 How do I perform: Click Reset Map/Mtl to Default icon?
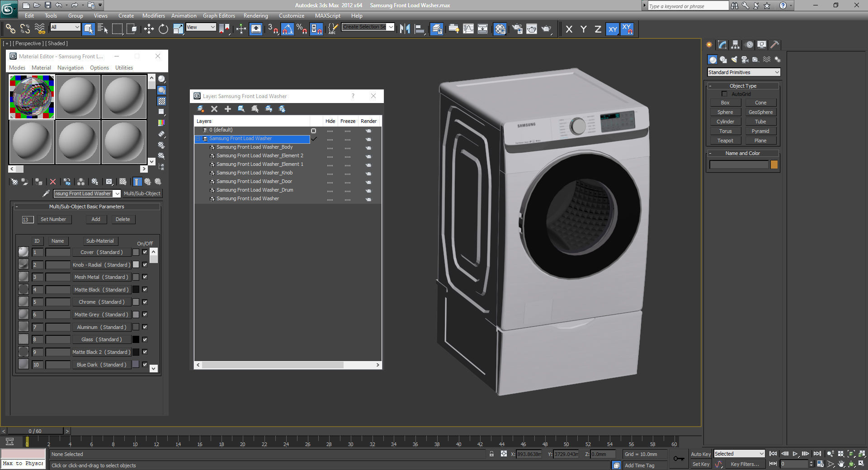point(53,182)
